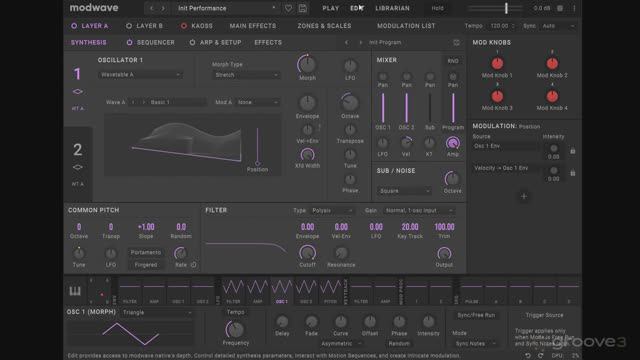The width and height of the screenshot is (640, 360).
Task: Toggle the Sync/Free Run button
Action: tap(476, 315)
